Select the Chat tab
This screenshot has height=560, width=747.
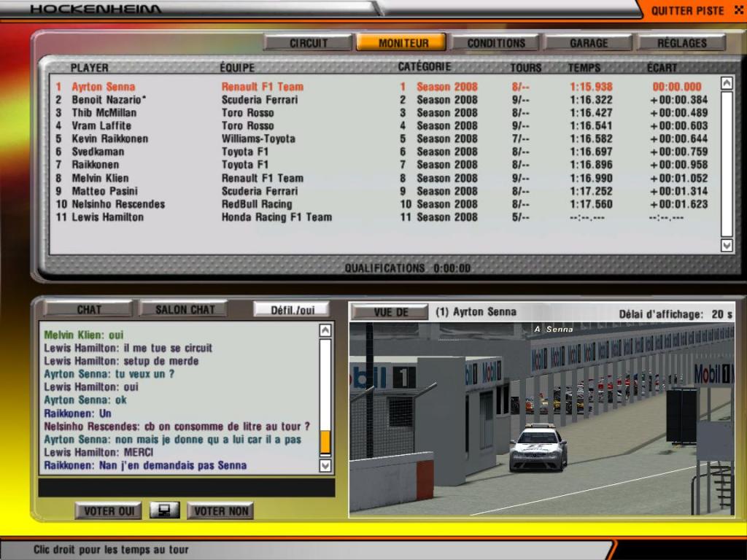point(88,309)
